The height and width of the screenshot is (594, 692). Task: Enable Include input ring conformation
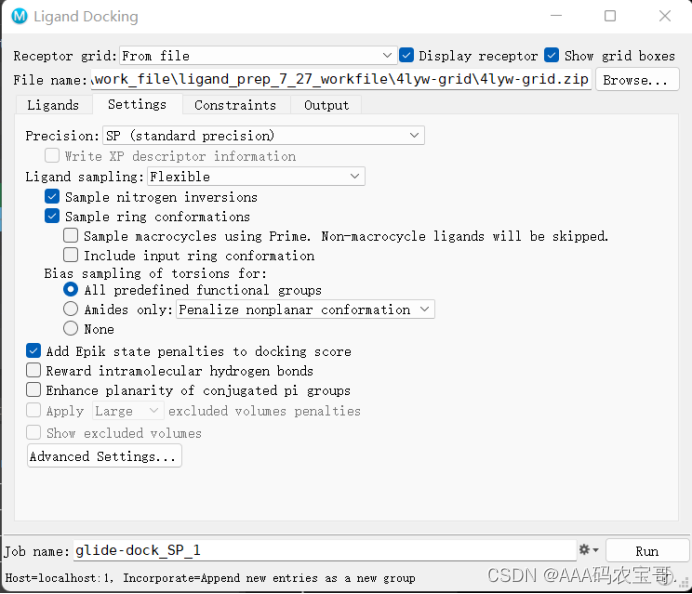(x=71, y=255)
